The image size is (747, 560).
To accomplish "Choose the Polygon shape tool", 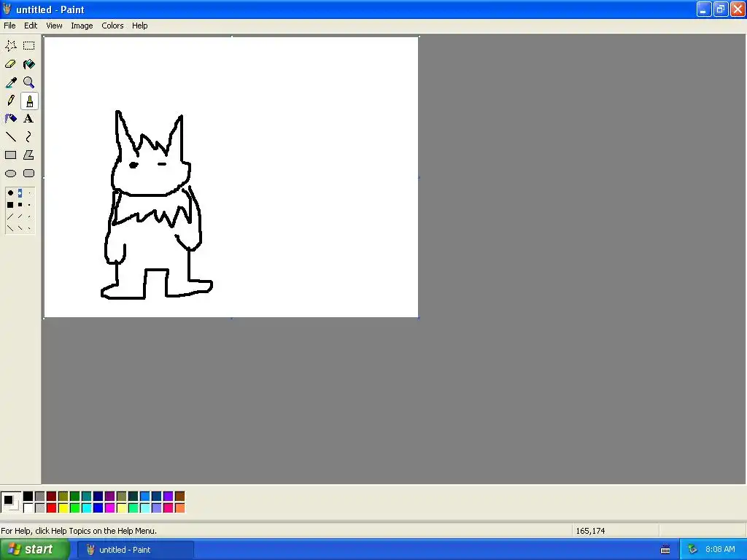I will (29, 155).
